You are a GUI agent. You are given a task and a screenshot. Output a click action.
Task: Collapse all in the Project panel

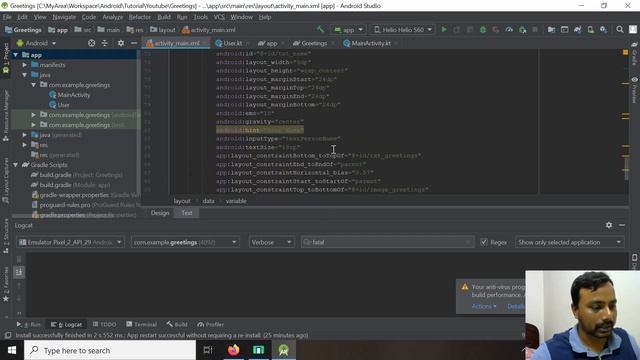coord(105,43)
